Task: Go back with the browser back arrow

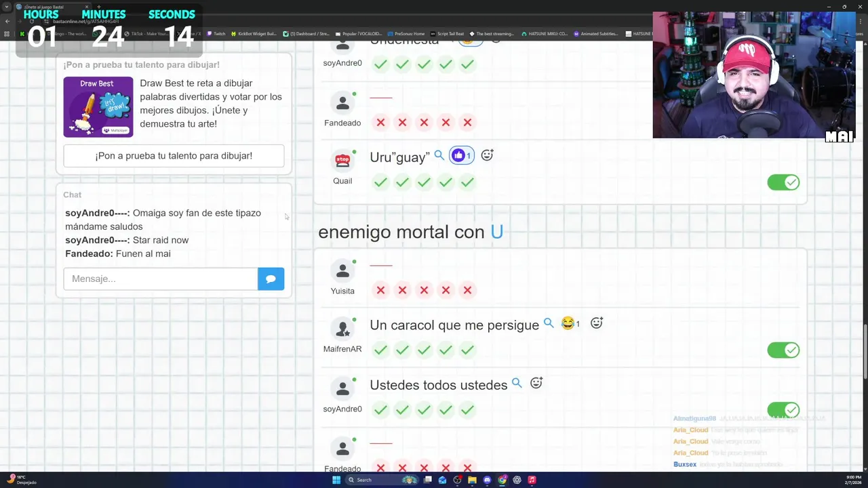Action: [7, 21]
